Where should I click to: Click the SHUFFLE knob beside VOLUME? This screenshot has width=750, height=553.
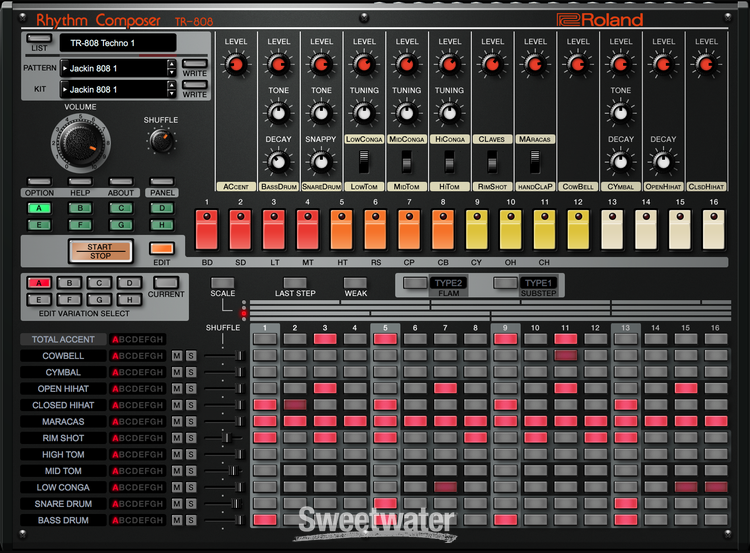coord(162,141)
